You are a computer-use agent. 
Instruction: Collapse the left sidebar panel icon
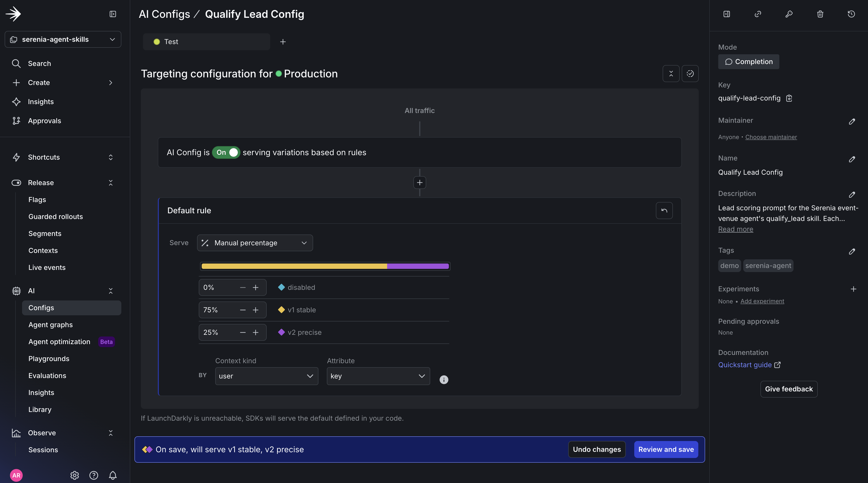[x=113, y=14]
